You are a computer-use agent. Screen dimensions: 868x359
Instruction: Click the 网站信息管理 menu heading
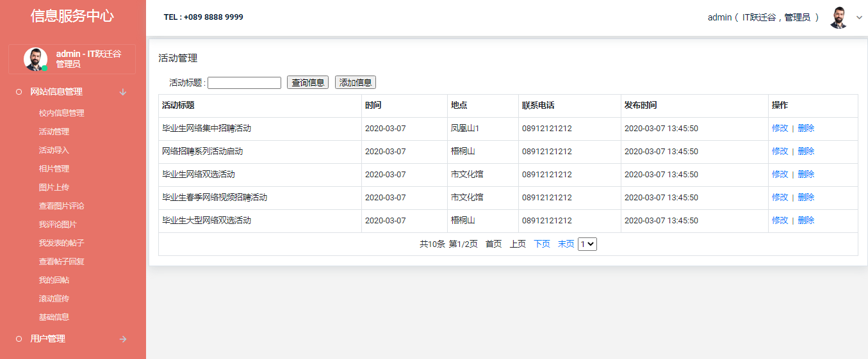point(56,92)
